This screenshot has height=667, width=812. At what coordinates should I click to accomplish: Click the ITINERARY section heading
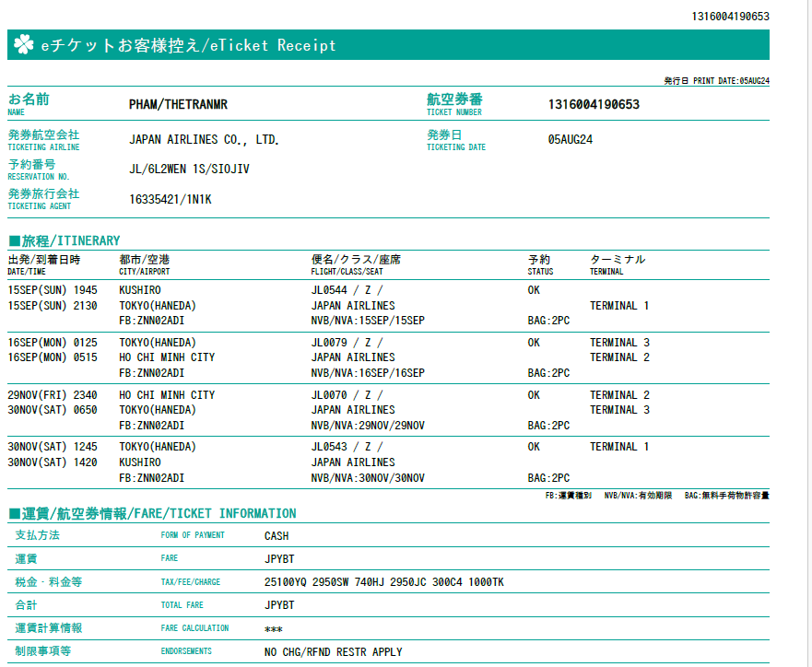(x=65, y=240)
